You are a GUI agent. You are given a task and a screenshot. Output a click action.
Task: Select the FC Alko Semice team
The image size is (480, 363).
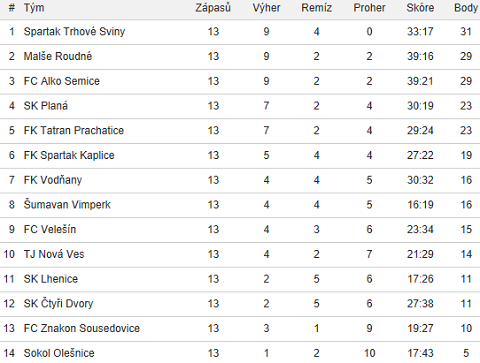pos(62,81)
